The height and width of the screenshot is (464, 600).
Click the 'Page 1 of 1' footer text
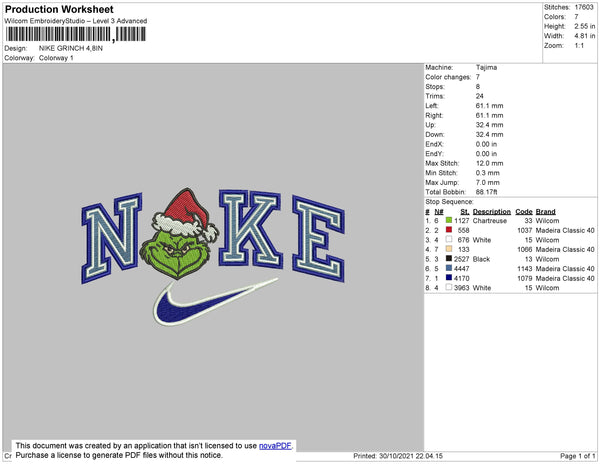point(578,456)
